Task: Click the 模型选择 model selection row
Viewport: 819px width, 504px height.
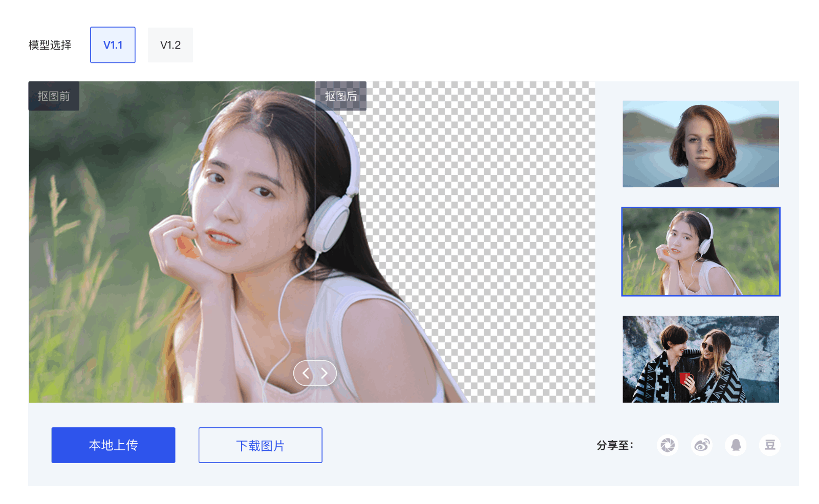Action: 50,45
